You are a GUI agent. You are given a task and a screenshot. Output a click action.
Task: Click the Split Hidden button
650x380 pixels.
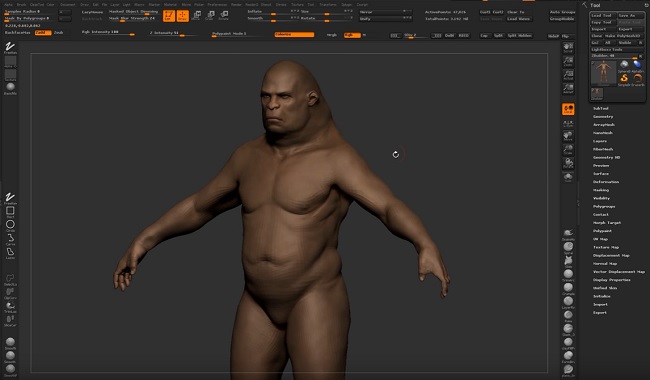[x=519, y=36]
